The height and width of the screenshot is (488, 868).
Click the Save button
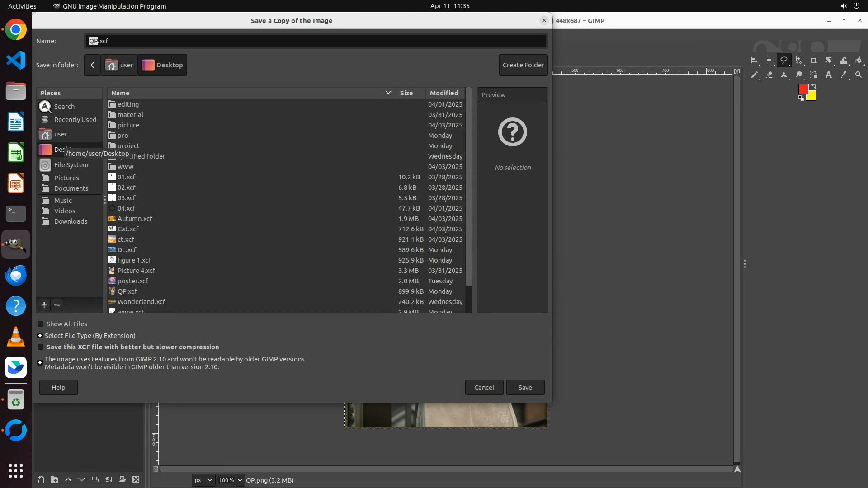(x=525, y=388)
